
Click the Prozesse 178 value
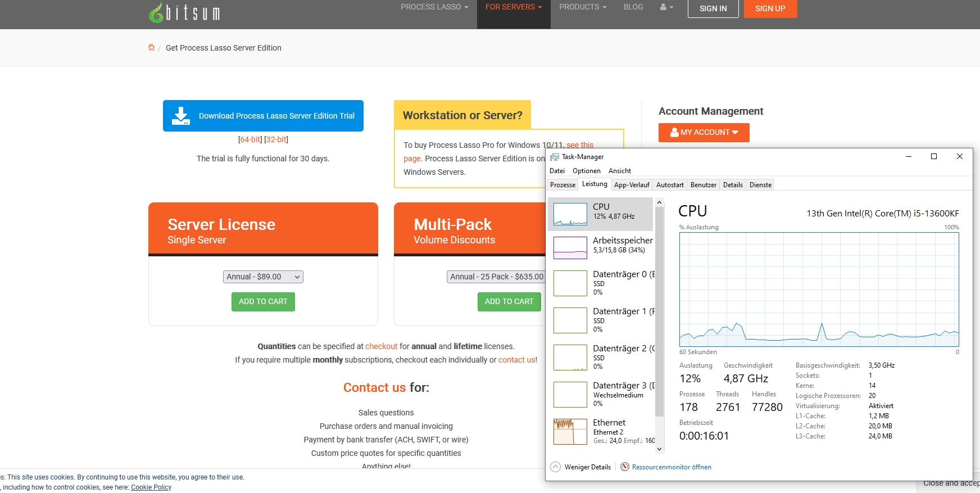point(688,408)
